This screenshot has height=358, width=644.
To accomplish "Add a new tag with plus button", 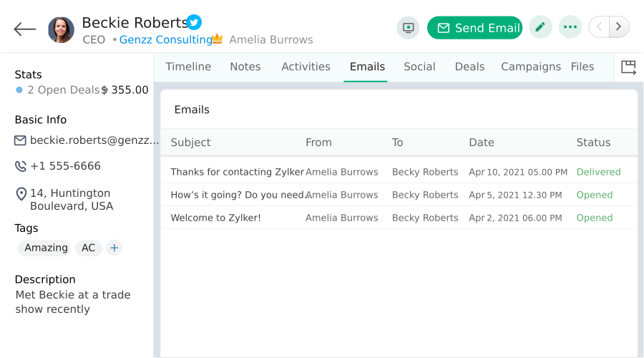I will (x=114, y=248).
